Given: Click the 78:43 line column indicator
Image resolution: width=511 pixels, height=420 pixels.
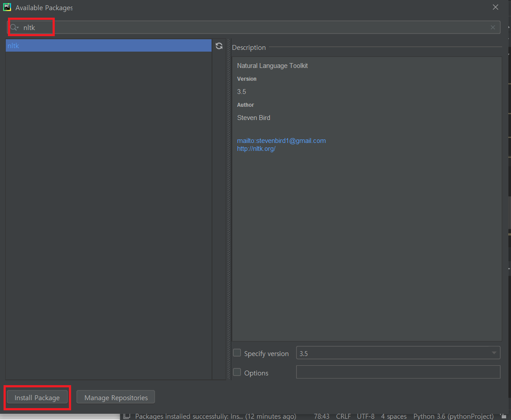Looking at the screenshot, I should tap(322, 416).
